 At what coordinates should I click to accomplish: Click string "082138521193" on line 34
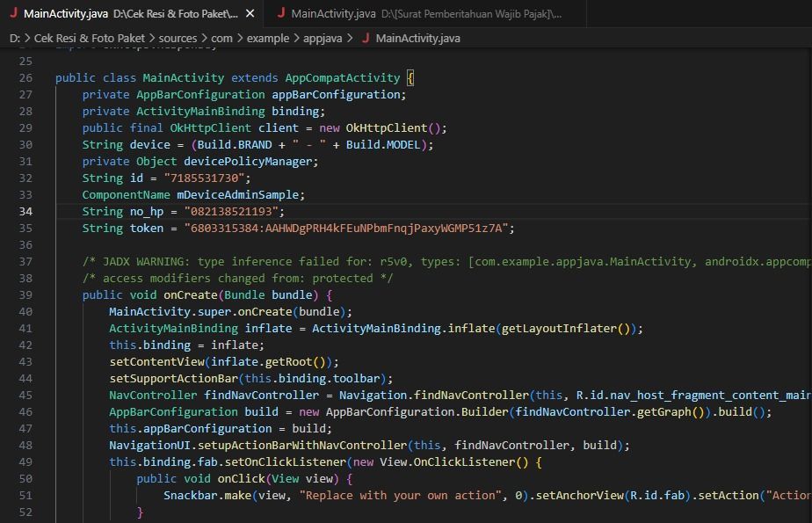[231, 211]
